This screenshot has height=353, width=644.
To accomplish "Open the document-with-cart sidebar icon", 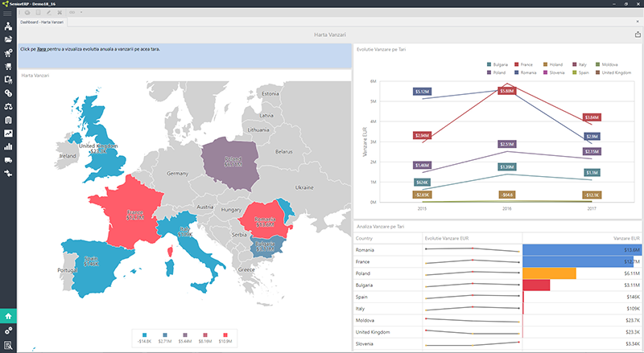I will [x=8, y=80].
